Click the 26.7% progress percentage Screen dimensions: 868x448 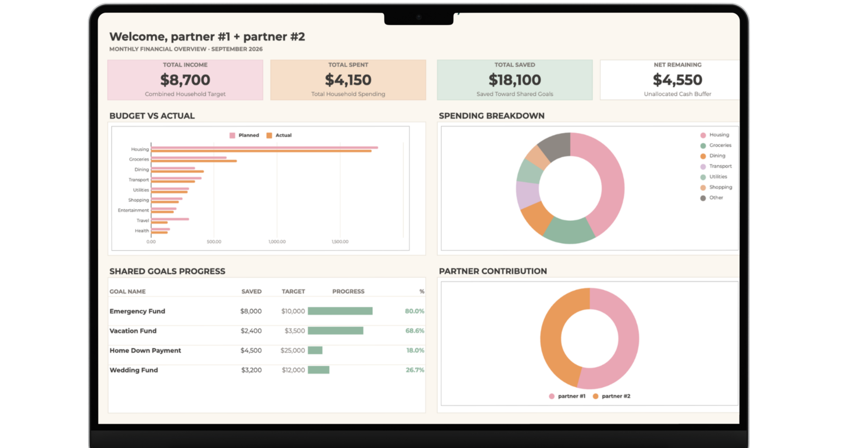(415, 370)
